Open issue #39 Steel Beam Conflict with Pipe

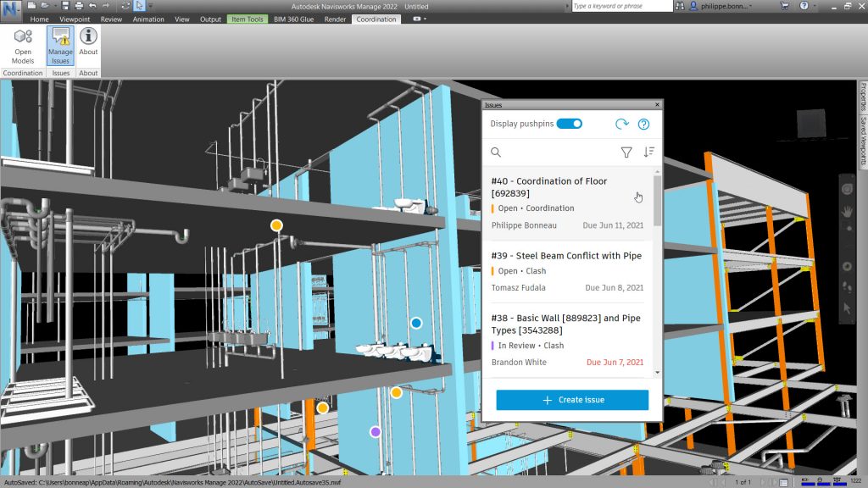[x=567, y=271]
